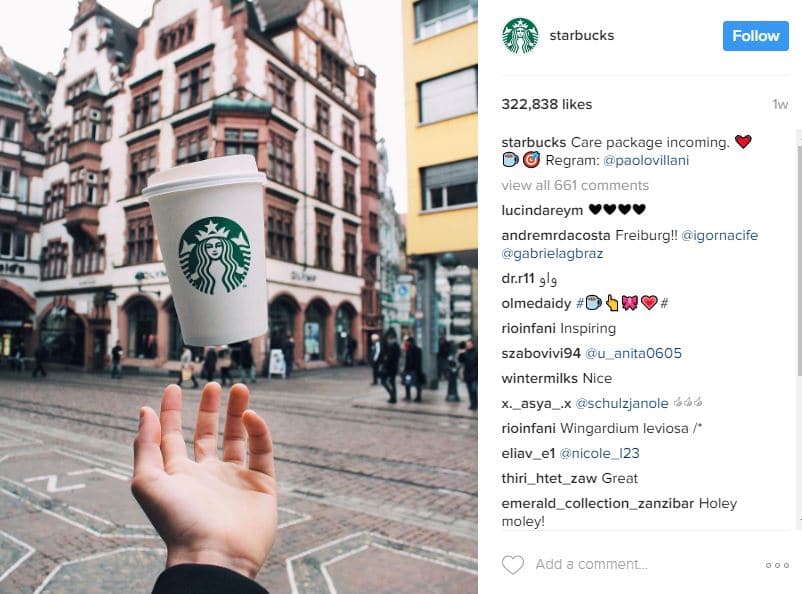Open emerald_collection_zanzibar's profile
Viewport: 802px width, 594px height.
tap(597, 504)
